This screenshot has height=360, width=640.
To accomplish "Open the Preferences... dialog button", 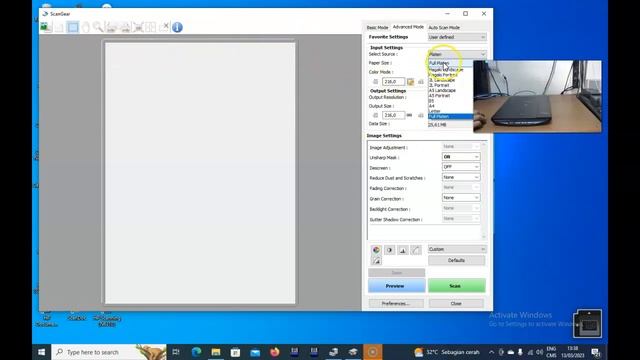I will (396, 304).
